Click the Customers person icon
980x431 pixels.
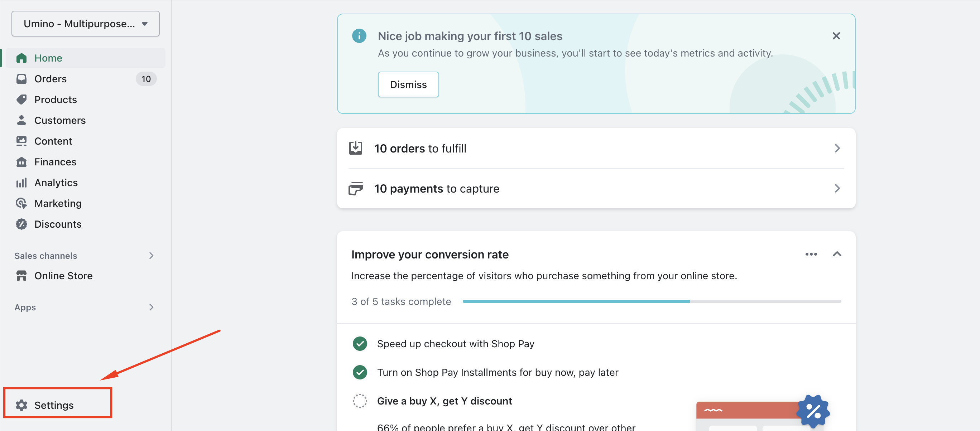coord(21,120)
